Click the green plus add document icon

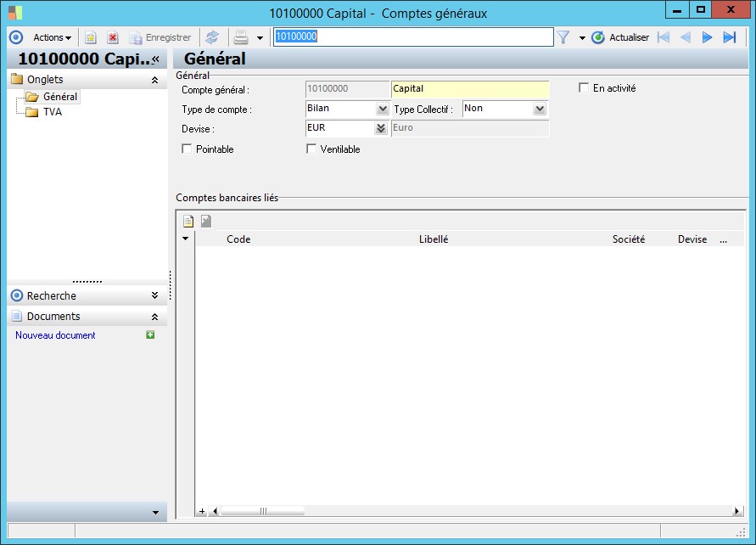(150, 334)
